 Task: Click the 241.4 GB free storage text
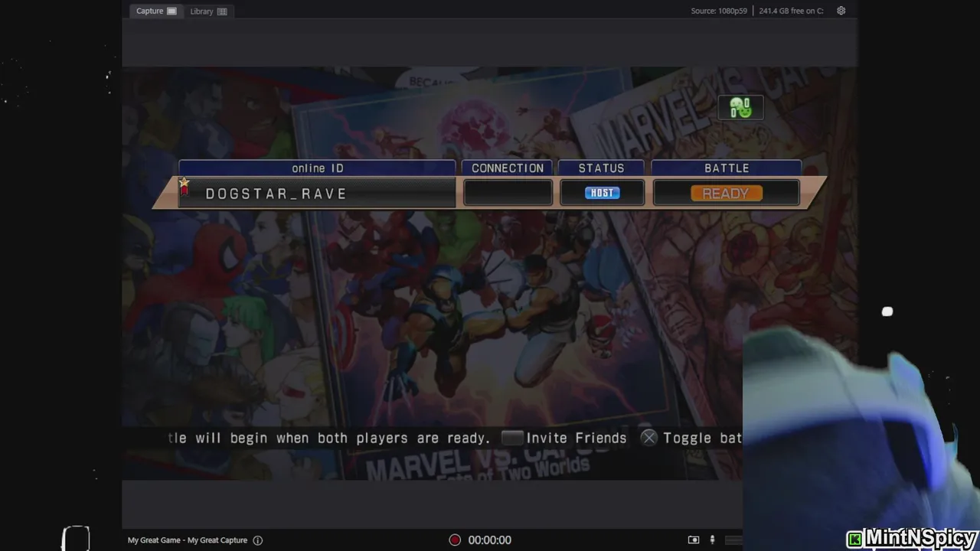(x=791, y=11)
